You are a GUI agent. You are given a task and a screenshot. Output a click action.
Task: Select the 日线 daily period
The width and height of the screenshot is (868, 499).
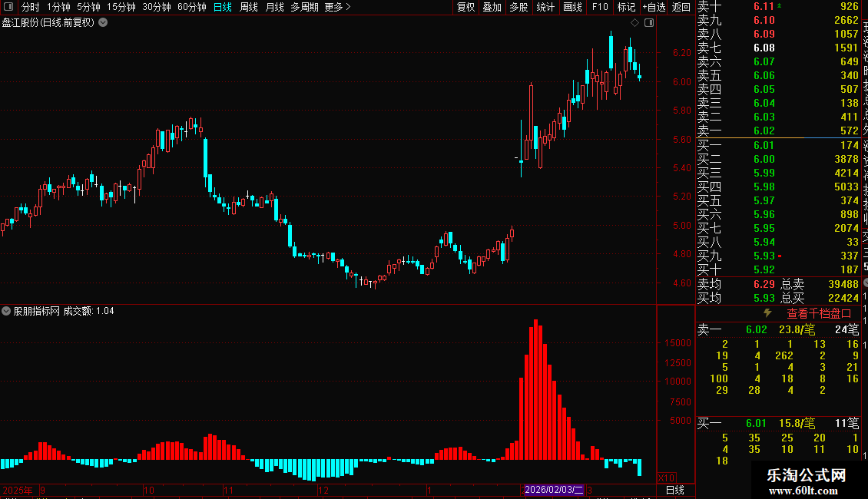tap(223, 7)
